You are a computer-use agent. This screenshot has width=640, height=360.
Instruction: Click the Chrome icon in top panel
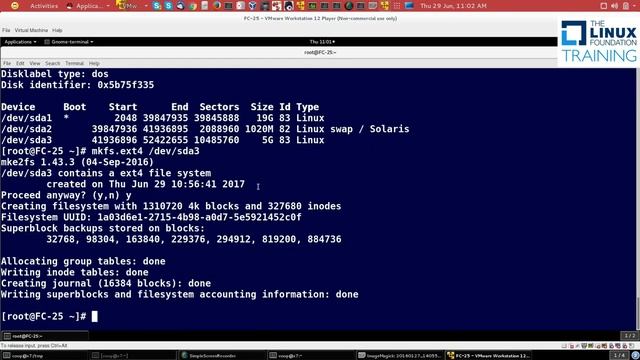tap(192, 6)
